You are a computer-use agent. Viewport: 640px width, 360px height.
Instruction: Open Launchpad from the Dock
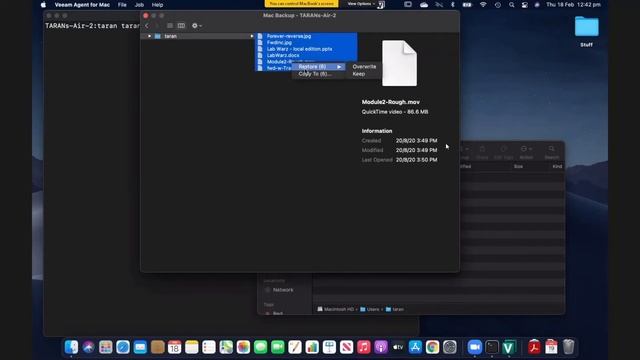coord(106,347)
